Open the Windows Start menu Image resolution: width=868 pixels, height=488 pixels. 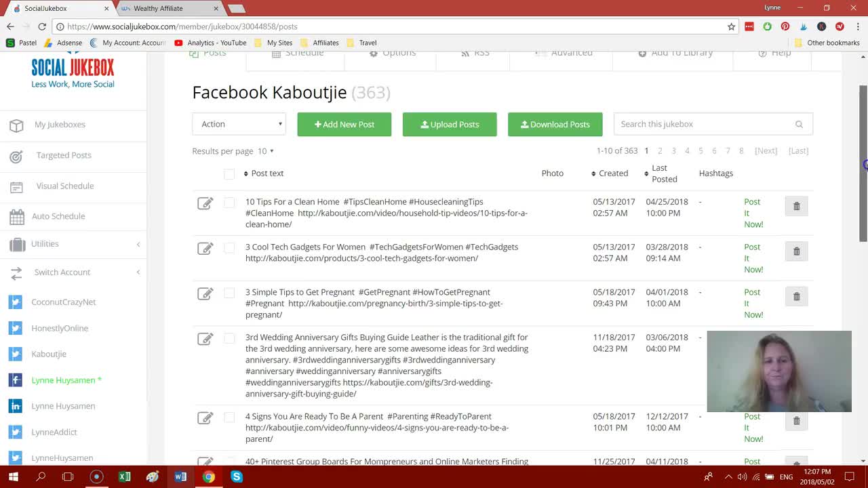pos(13,476)
